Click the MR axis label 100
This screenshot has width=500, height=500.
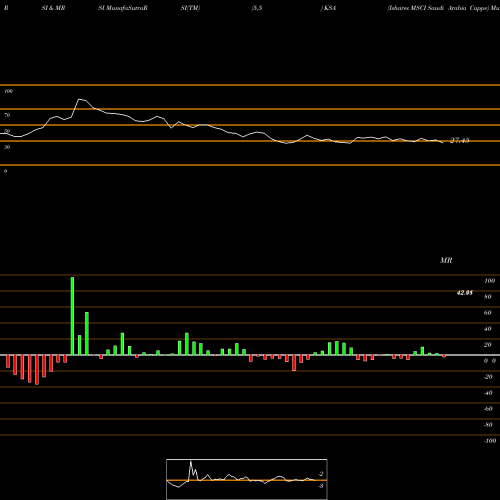click(489, 281)
